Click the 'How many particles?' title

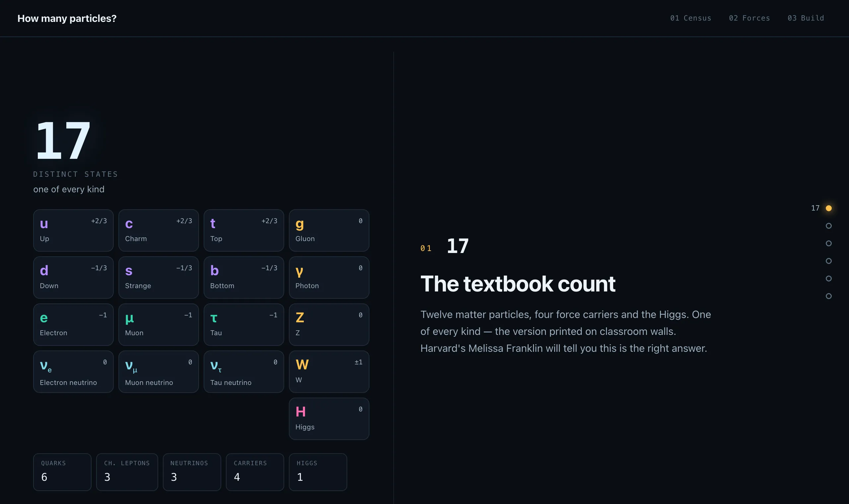point(67,18)
